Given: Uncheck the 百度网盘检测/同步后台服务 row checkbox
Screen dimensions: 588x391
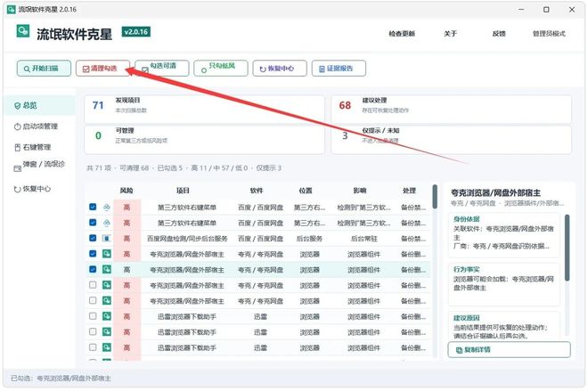Looking at the screenshot, I should click(93, 238).
